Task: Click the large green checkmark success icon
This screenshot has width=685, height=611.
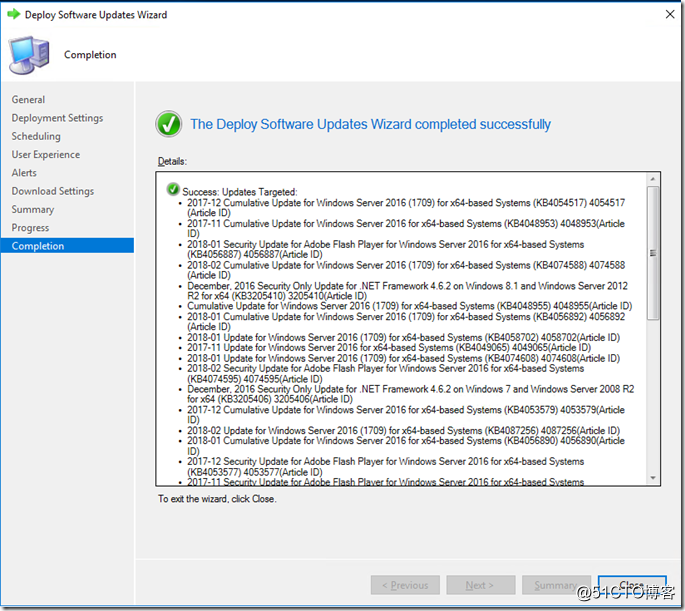Action: (x=169, y=124)
